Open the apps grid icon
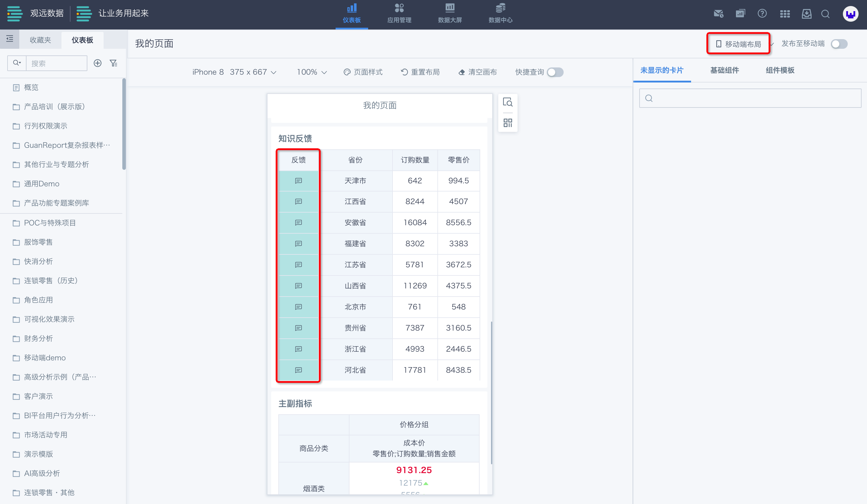 [x=785, y=14]
